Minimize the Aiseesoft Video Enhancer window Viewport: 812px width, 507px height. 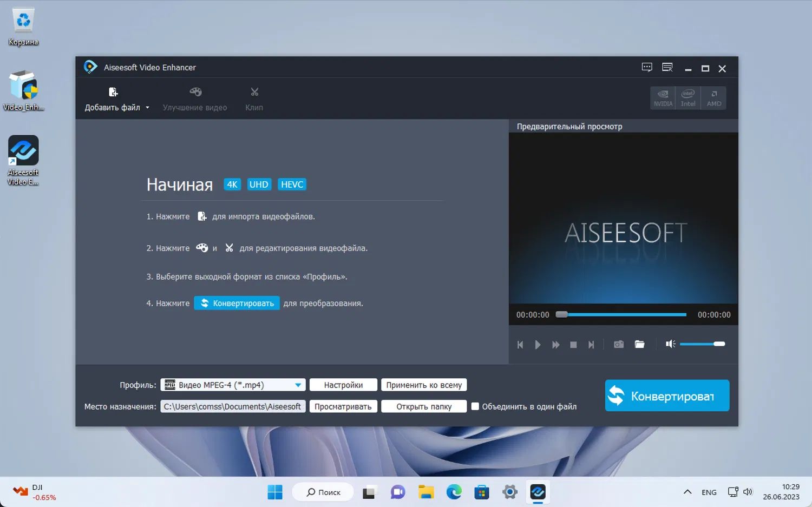(688, 69)
